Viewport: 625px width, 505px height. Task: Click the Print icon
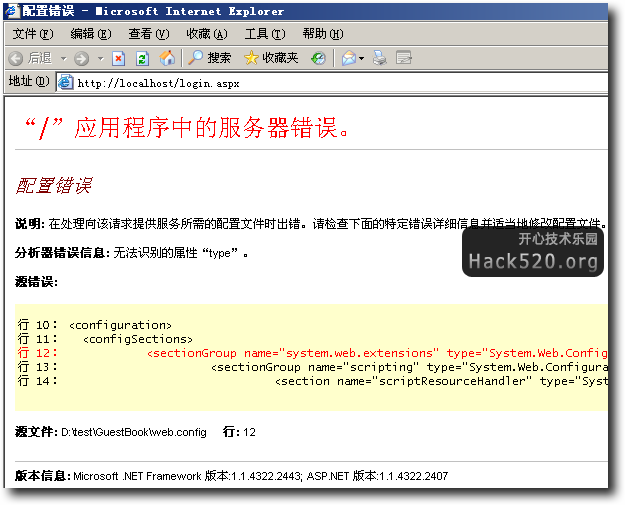coord(379,58)
